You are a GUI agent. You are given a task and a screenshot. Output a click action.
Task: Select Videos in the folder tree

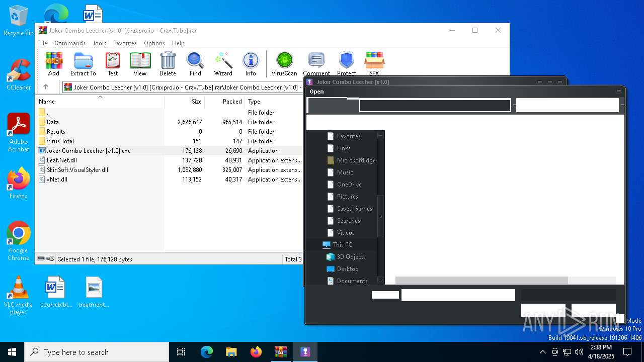[x=346, y=233]
